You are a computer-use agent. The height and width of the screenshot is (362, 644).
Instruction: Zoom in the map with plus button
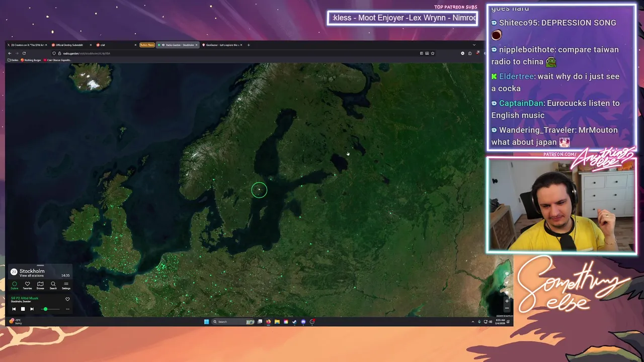point(507,301)
